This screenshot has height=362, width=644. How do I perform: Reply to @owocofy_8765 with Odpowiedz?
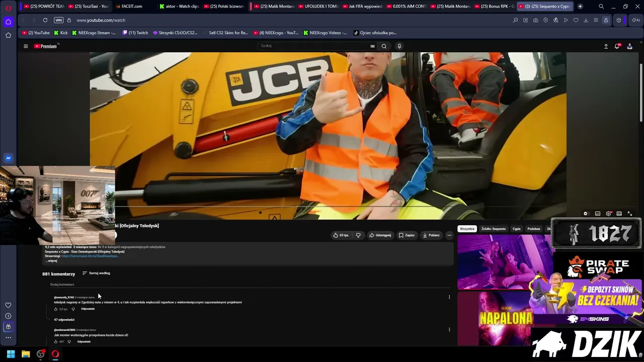coord(88,309)
